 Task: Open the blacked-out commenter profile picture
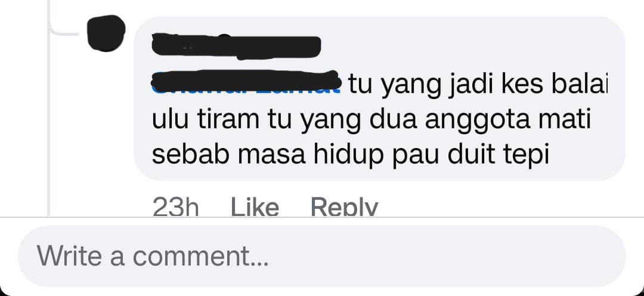coord(106,33)
